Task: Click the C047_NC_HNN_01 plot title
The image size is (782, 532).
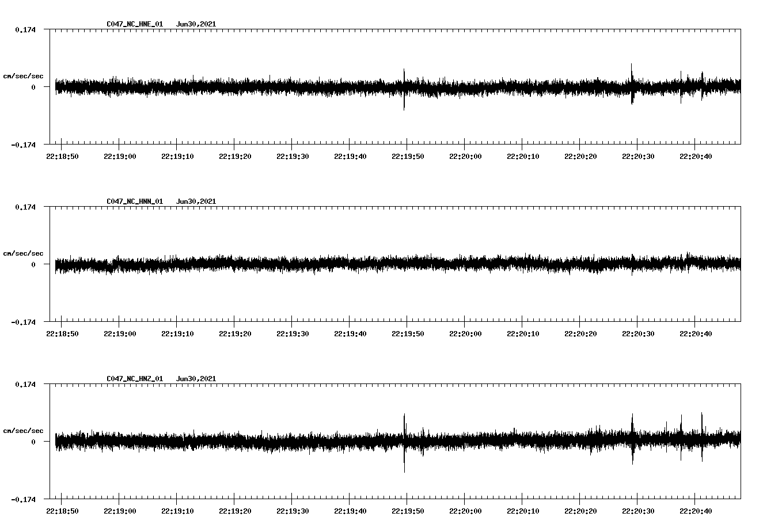Action: point(135,202)
